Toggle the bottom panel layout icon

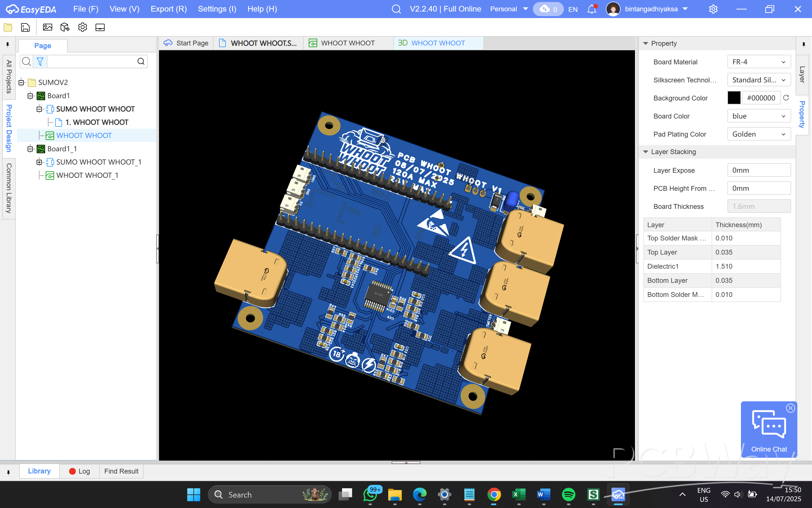[x=100, y=27]
